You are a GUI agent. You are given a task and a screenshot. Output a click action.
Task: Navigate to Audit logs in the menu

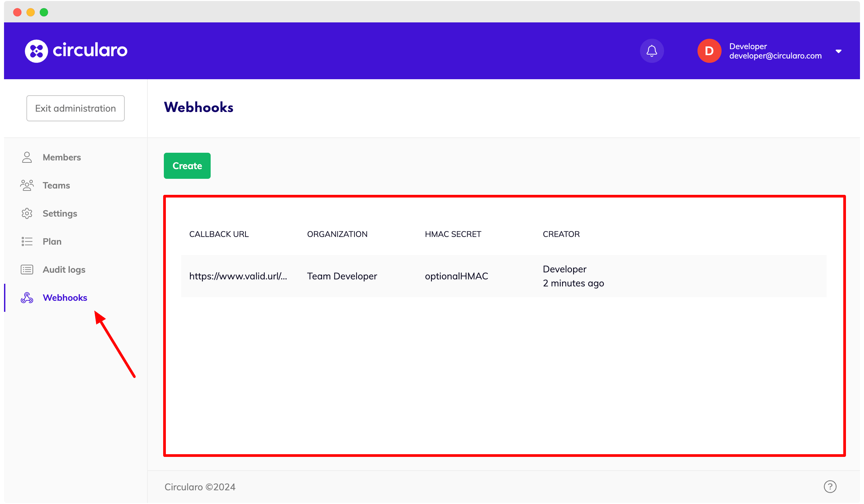click(x=64, y=269)
